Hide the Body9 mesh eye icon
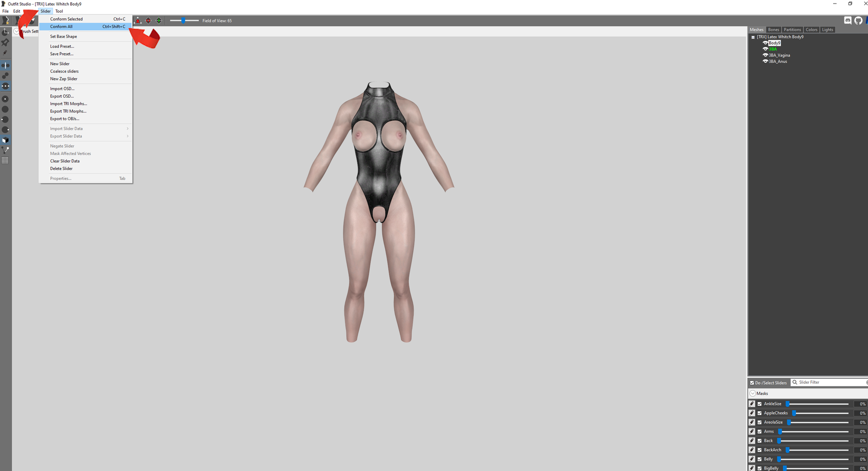The height and width of the screenshot is (471, 868). [x=765, y=43]
